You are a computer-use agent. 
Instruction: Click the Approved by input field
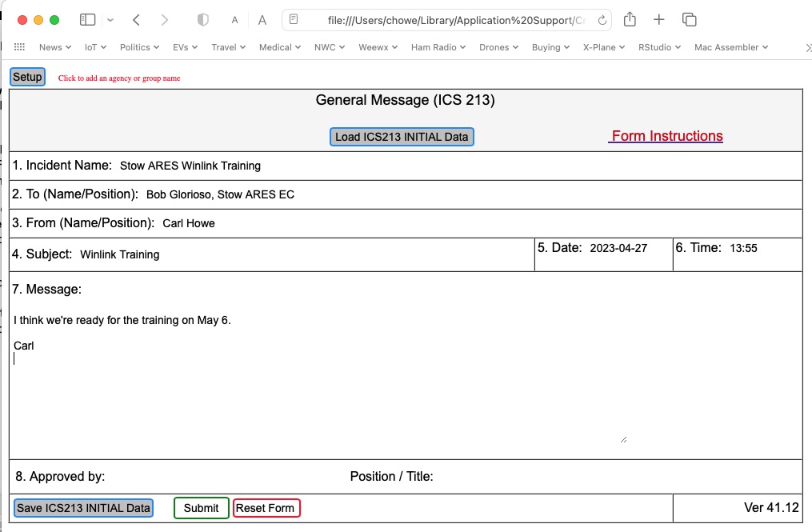pos(224,477)
